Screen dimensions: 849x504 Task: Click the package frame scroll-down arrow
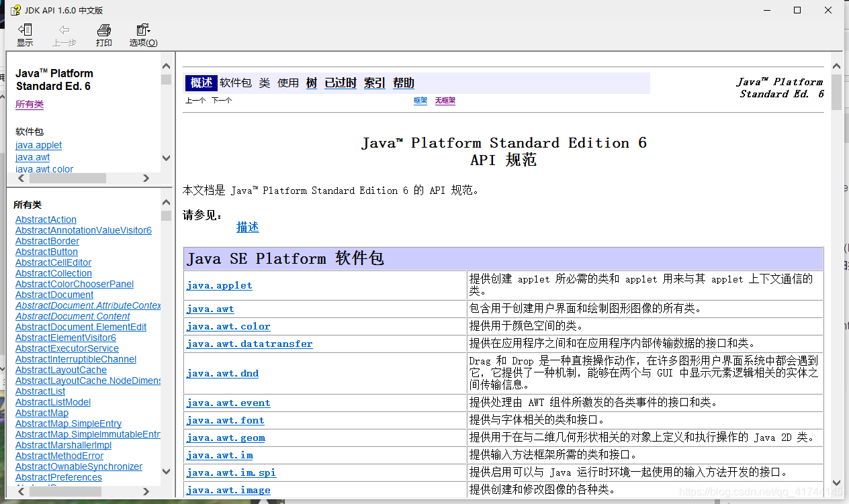coord(166,158)
